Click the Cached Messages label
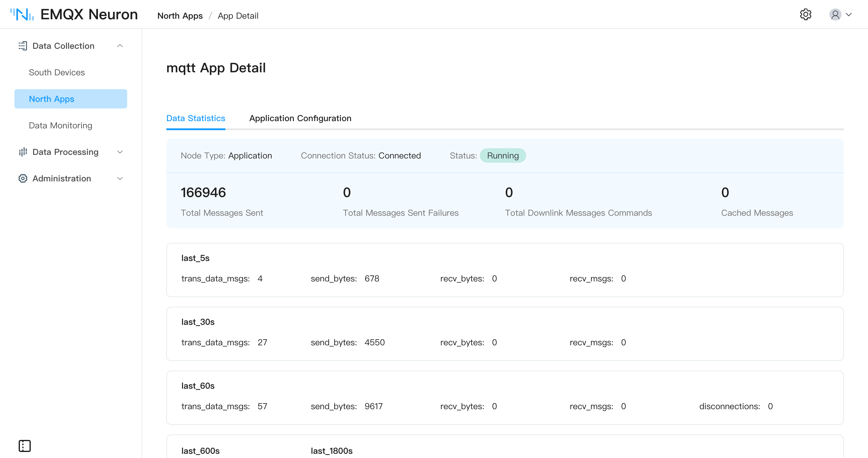The image size is (868, 458). point(757,213)
